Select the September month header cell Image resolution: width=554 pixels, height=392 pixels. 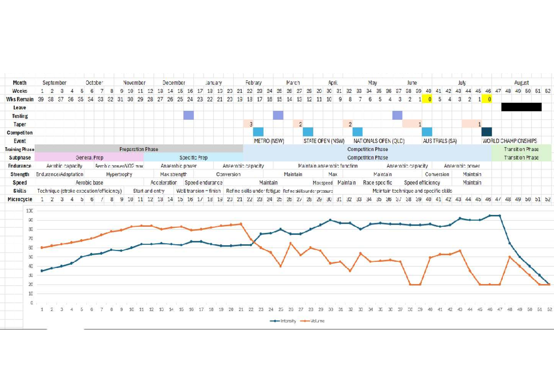[x=54, y=83]
